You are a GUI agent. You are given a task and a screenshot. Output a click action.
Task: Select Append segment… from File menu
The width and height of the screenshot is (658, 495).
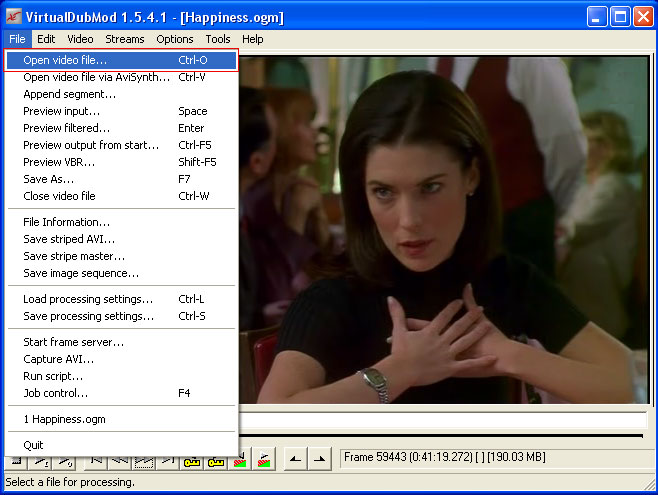[121, 94]
